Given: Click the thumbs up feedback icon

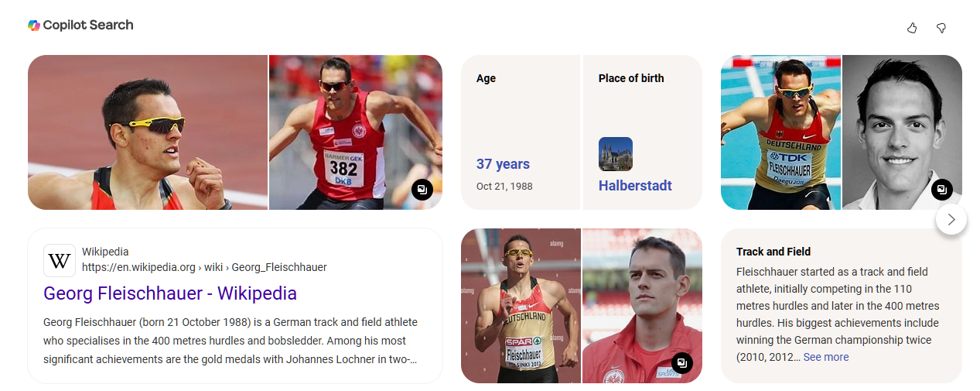Looking at the screenshot, I should coord(912,28).
